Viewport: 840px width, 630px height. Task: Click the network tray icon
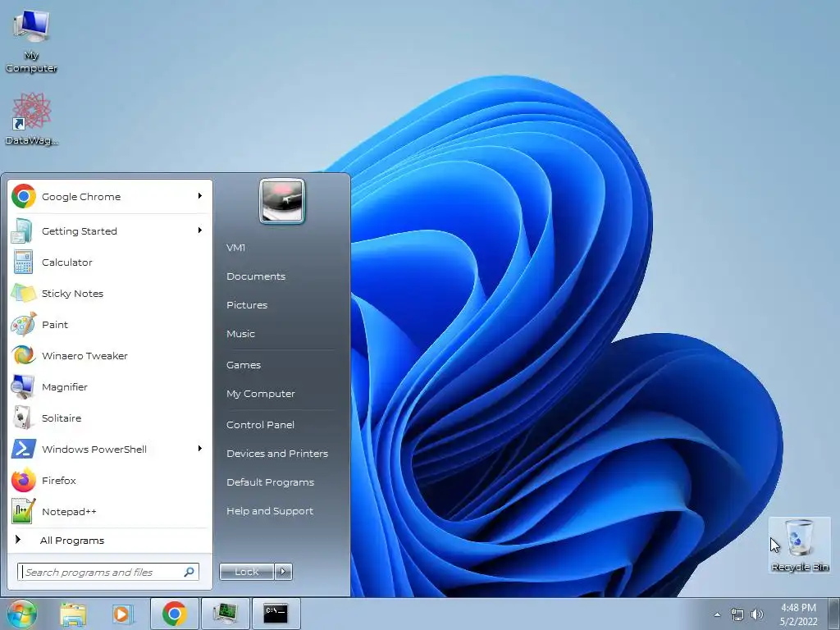tap(737, 614)
